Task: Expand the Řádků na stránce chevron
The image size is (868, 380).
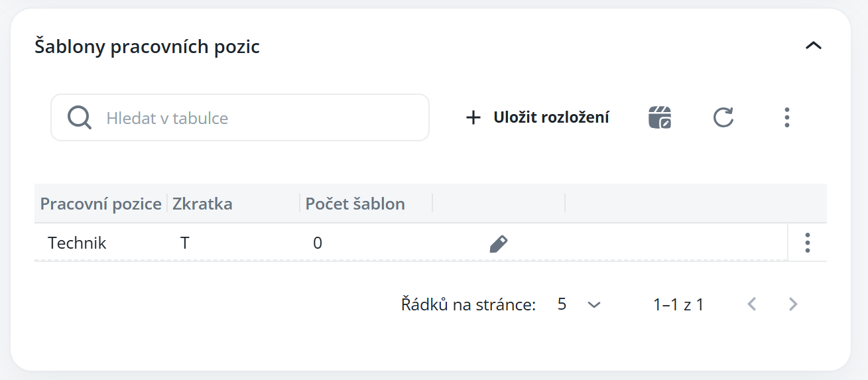Action: (594, 304)
